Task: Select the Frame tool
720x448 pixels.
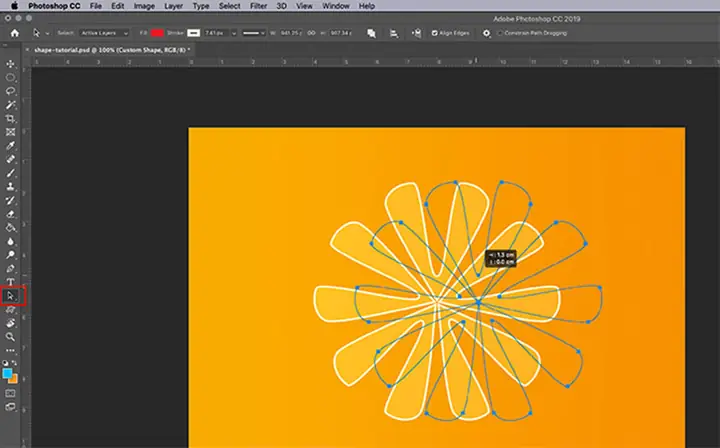Action: tap(10, 132)
